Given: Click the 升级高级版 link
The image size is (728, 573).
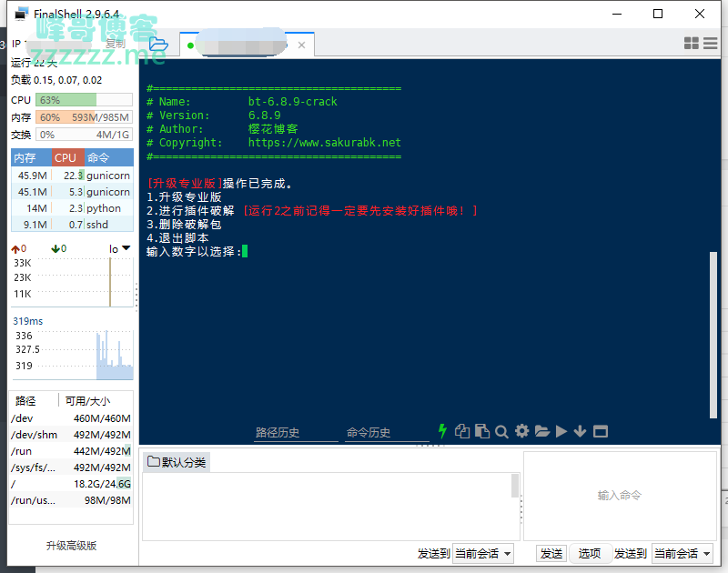Looking at the screenshot, I should point(72,546).
